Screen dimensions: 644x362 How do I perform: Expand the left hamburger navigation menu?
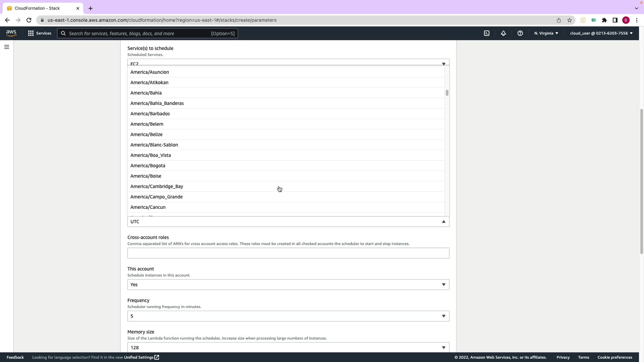coord(6,47)
